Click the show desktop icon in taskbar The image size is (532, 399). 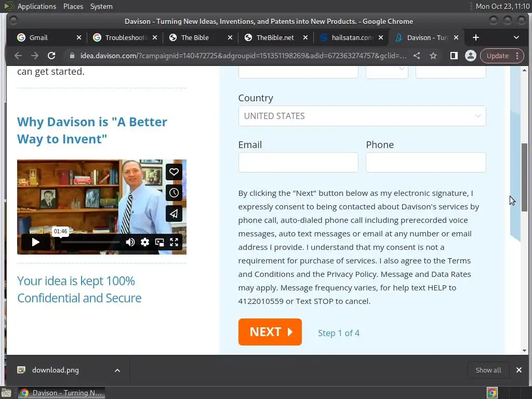(6, 393)
